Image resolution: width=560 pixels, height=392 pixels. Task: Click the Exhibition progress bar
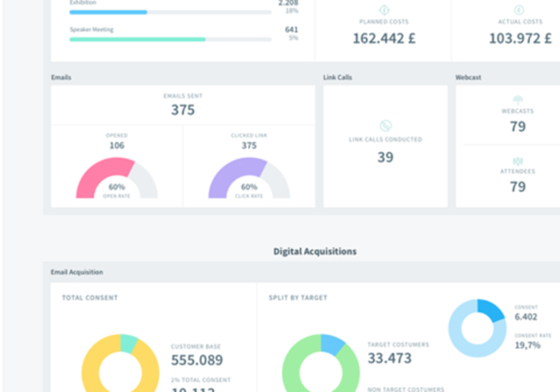click(170, 12)
